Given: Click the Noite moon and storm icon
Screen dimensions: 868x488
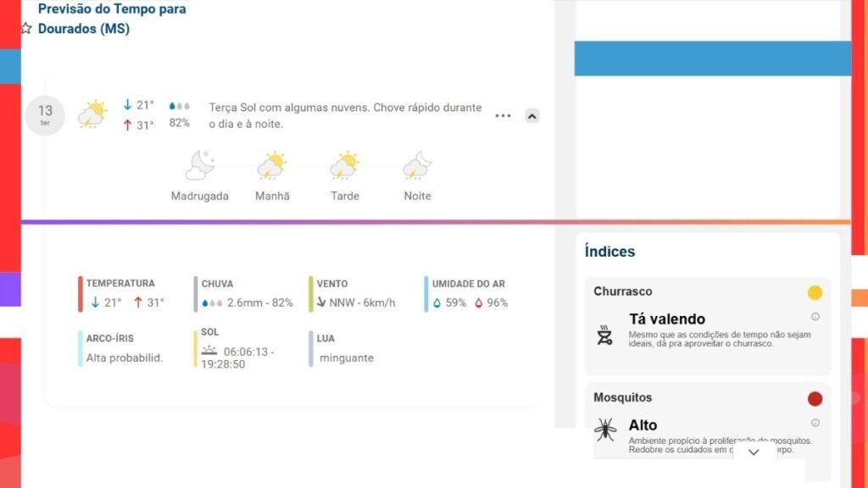Looking at the screenshot, I should pyautogui.click(x=417, y=166).
